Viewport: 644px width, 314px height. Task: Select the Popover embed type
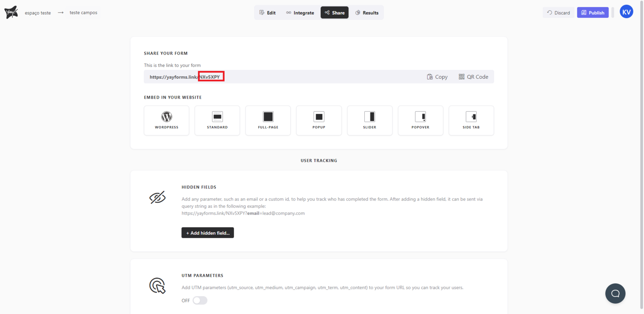[420, 120]
